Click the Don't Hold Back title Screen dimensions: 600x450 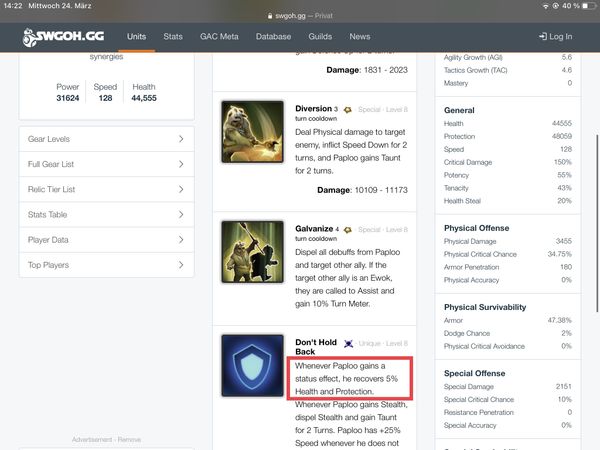tap(316, 347)
